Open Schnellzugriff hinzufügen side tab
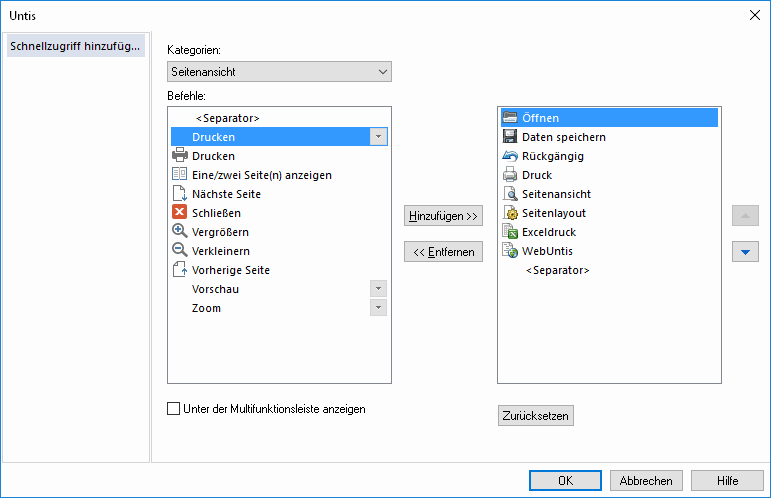 point(76,46)
